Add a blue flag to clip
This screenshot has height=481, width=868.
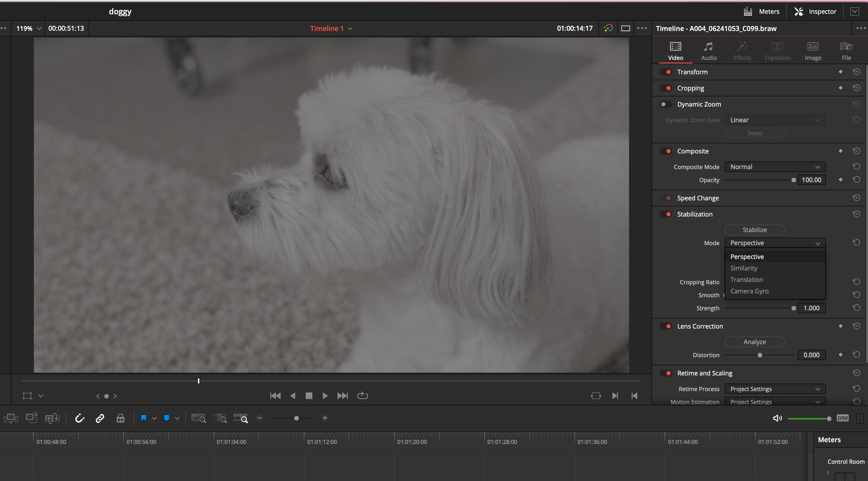143,418
